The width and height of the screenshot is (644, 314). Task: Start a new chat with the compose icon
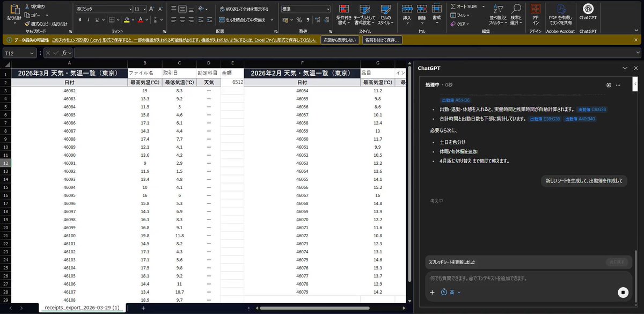[609, 85]
